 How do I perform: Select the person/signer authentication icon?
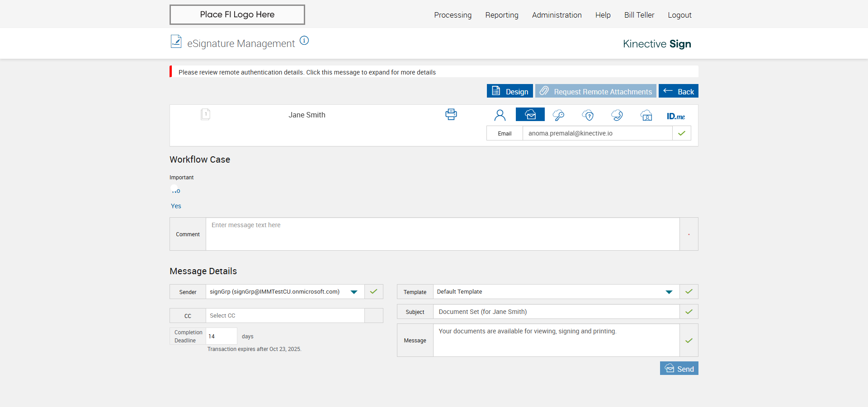pos(500,115)
